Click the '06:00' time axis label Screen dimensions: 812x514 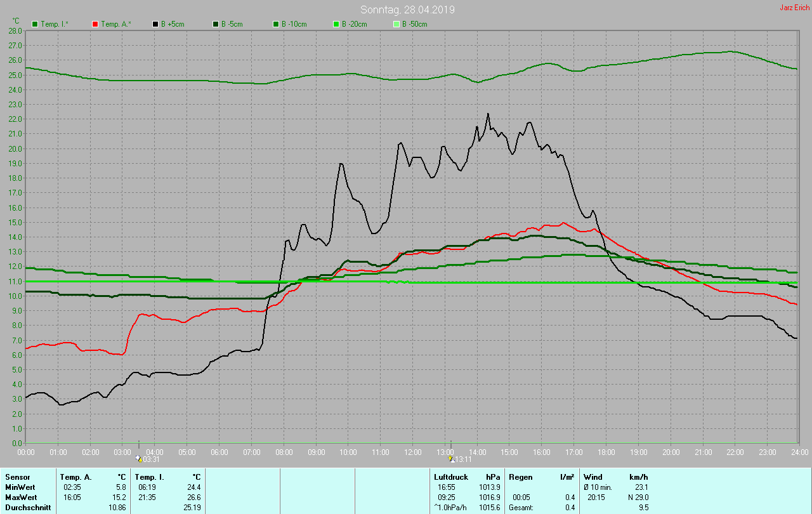click(219, 452)
